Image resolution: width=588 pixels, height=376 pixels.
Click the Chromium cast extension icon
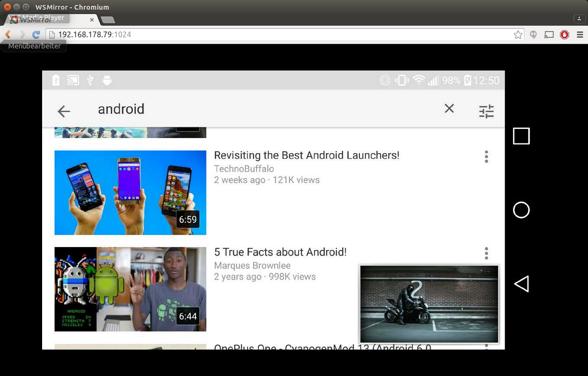(549, 34)
